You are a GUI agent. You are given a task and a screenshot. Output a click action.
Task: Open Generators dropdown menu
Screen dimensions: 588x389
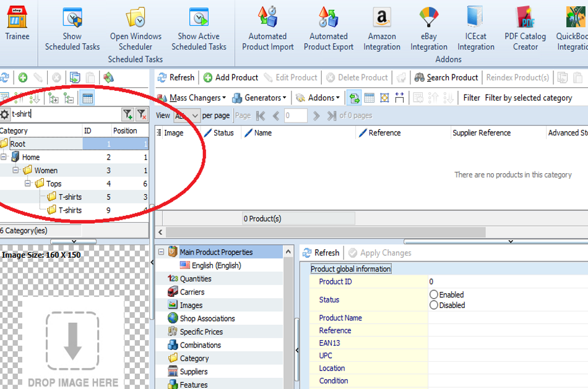tap(259, 98)
